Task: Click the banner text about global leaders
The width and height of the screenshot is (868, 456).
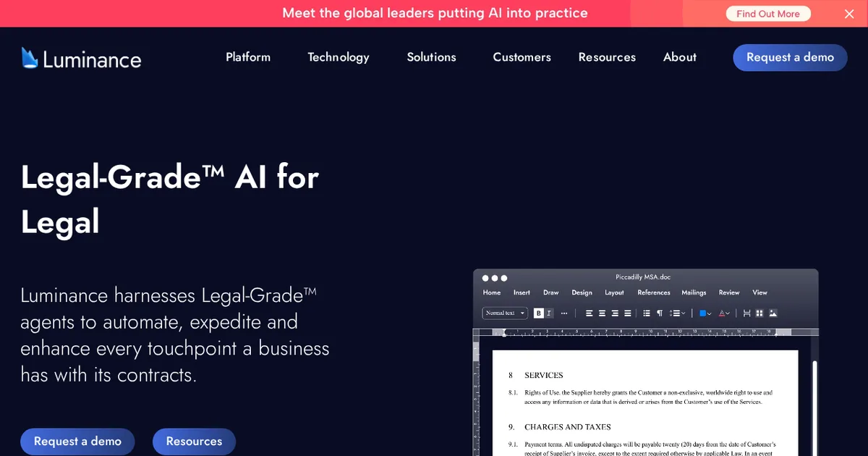Action: [435, 13]
